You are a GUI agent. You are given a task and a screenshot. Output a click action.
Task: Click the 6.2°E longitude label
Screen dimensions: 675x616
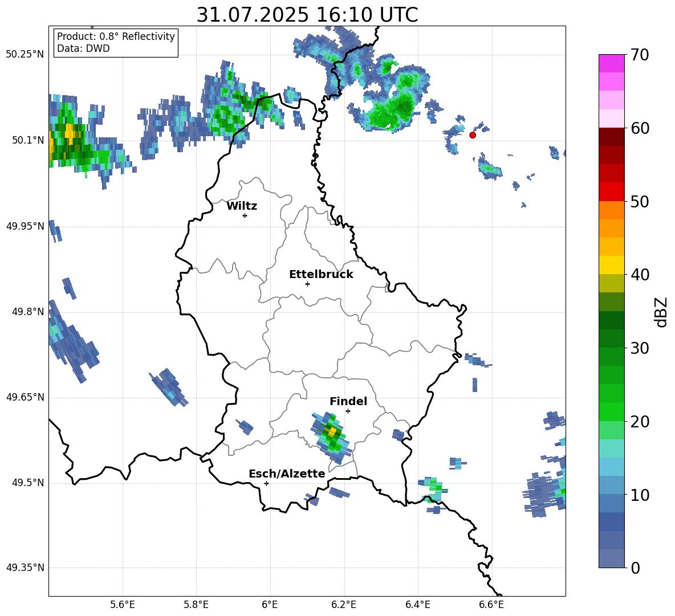click(344, 605)
